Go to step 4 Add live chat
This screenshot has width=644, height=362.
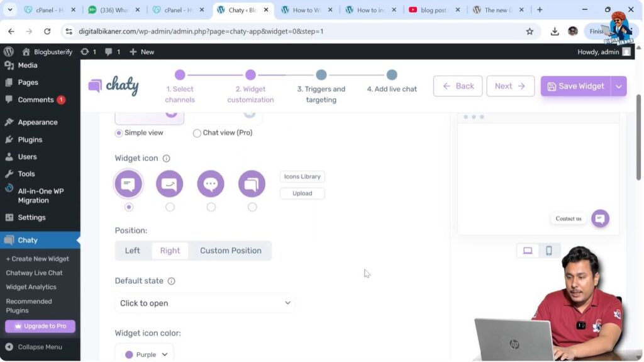pos(392,82)
